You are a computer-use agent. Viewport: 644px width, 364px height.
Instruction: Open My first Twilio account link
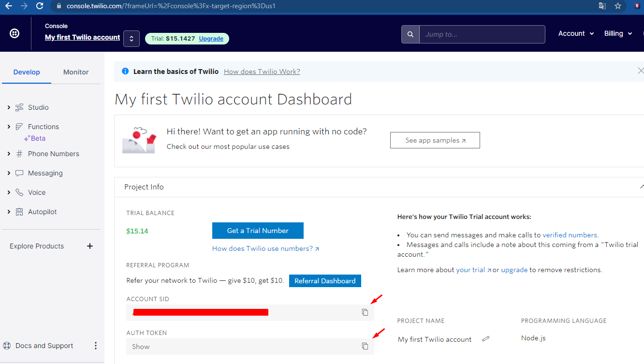[x=83, y=37]
